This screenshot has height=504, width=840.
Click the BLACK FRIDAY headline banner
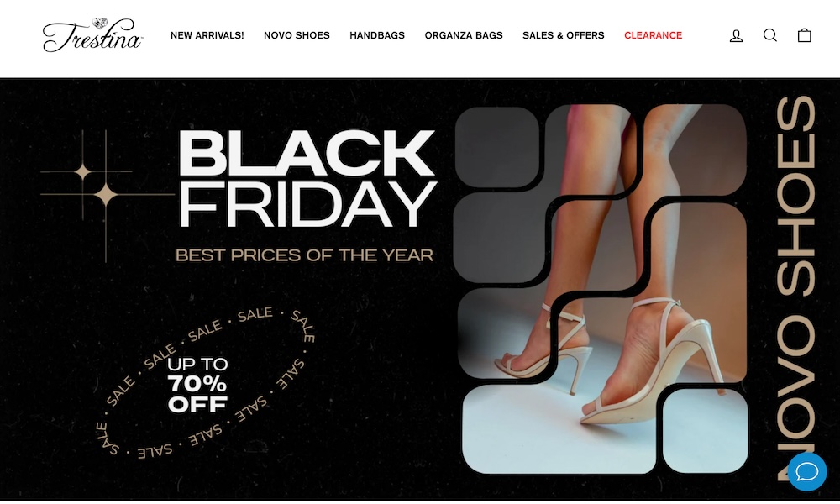pyautogui.click(x=307, y=178)
